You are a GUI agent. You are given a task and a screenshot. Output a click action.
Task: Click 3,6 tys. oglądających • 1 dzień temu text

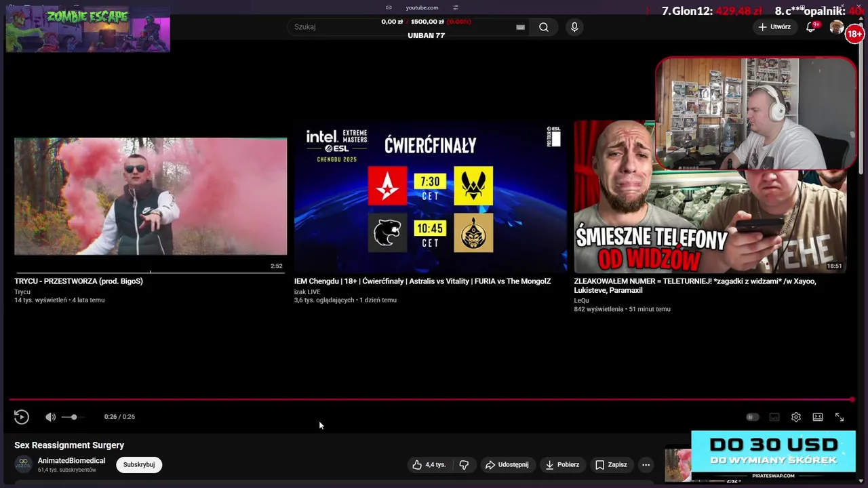[x=345, y=300]
